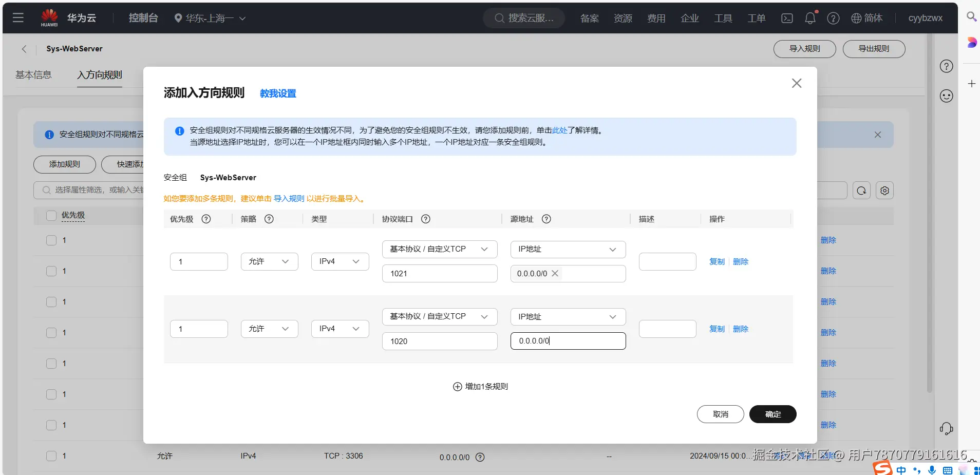980x475 pixels.
Task: Open the IPv4 type dropdown in first rule
Action: click(340, 261)
